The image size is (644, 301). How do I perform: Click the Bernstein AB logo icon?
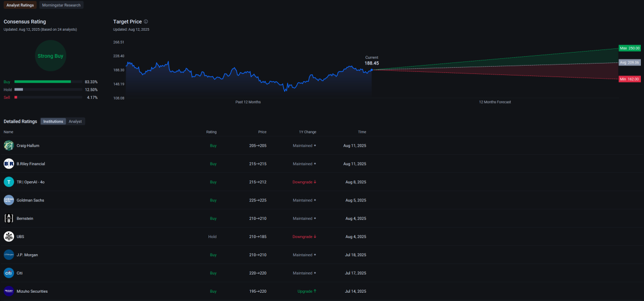coord(9,218)
